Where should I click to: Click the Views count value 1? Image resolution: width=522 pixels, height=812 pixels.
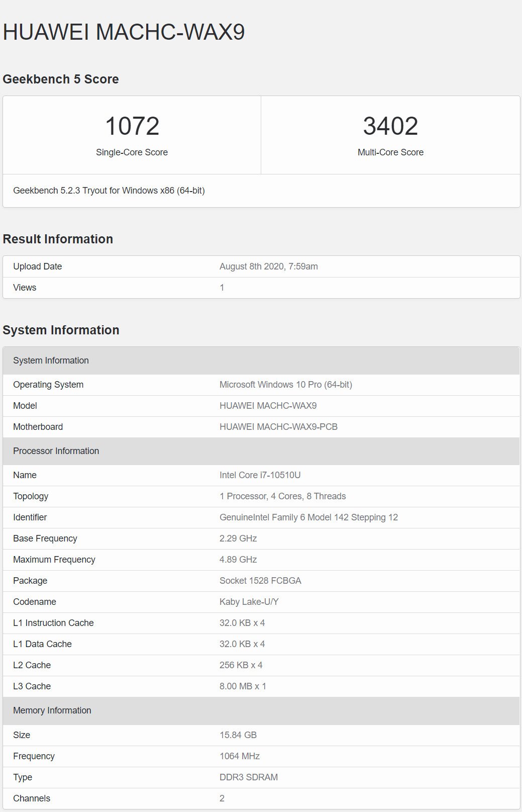[x=222, y=288]
